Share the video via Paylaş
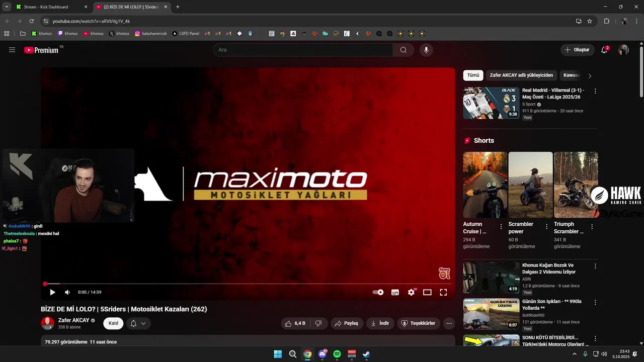The image size is (644, 362). click(x=347, y=323)
